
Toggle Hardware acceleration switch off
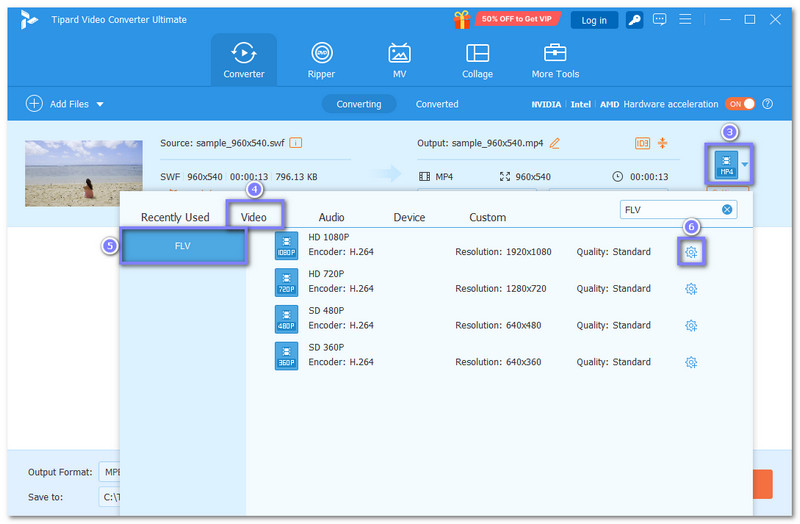pos(740,104)
